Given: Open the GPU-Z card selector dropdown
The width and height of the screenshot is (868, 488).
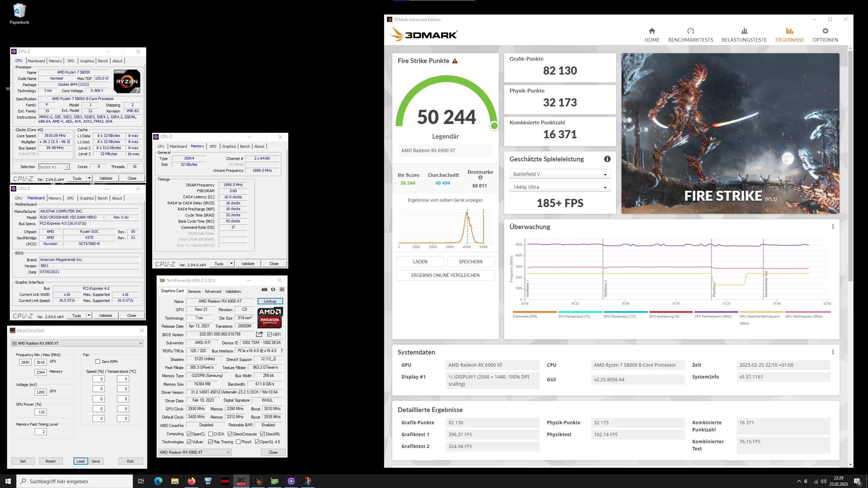Looking at the screenshot, I should pyautogui.click(x=195, y=452).
